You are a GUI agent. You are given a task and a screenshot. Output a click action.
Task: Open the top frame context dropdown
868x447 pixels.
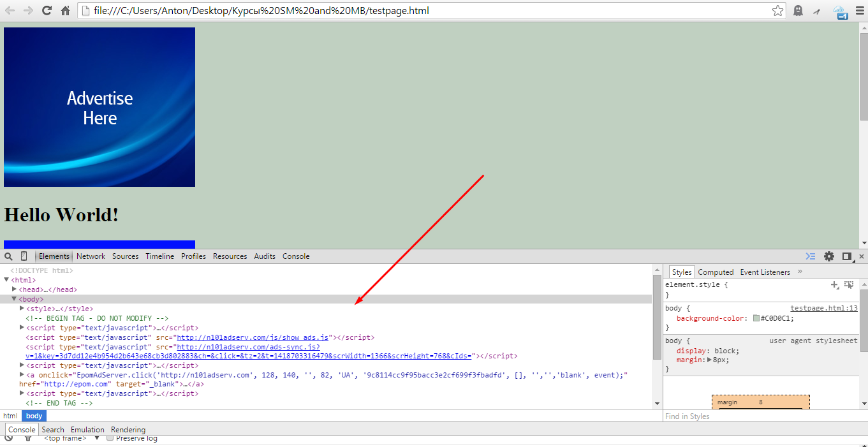point(71,439)
